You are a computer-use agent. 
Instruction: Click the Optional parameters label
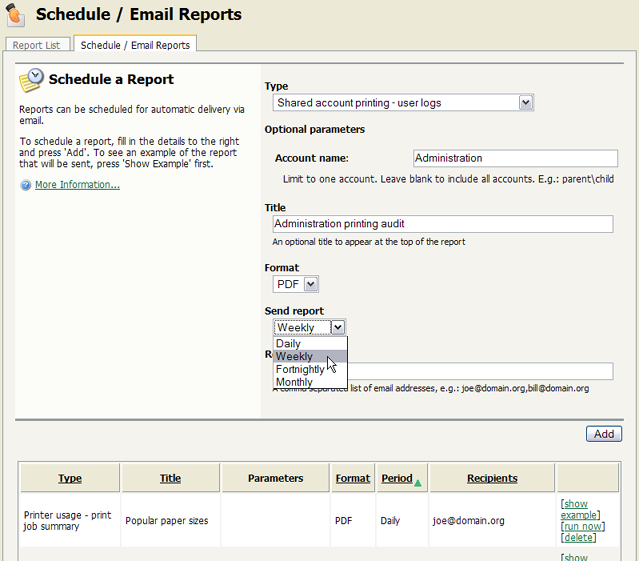[315, 130]
